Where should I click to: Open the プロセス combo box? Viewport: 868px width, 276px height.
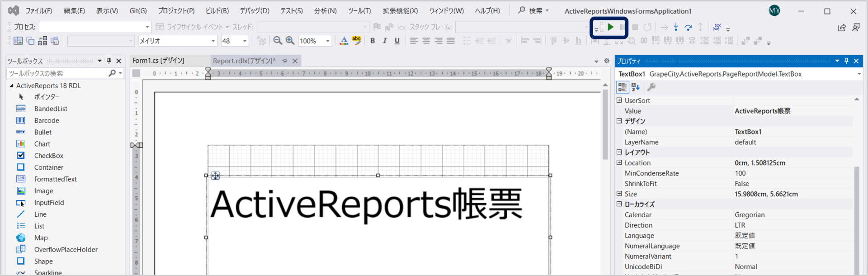click(95, 27)
